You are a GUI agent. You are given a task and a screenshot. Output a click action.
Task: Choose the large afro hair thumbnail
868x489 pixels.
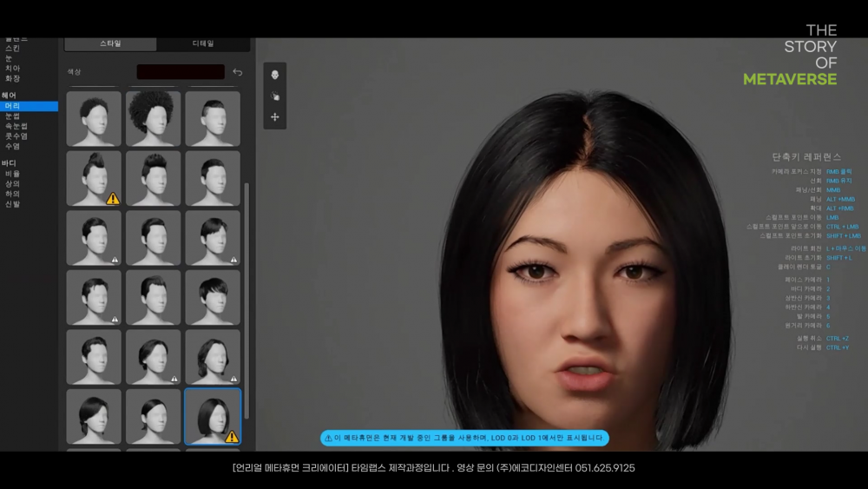click(x=154, y=119)
